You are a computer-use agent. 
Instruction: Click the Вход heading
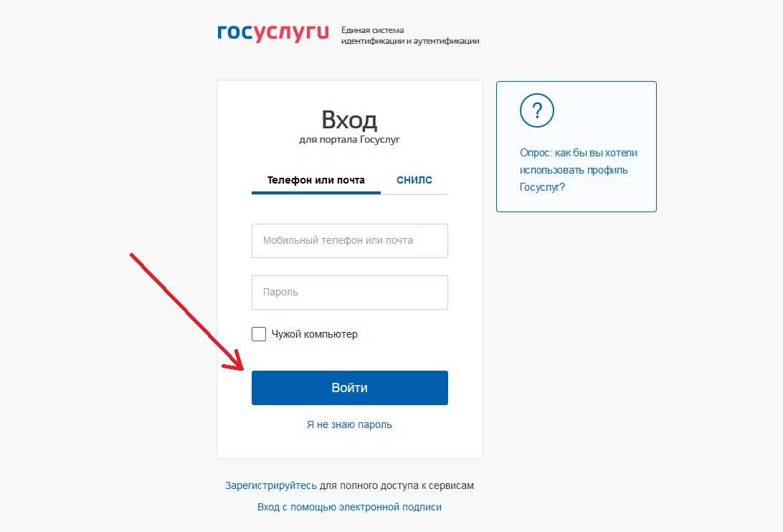(x=349, y=120)
